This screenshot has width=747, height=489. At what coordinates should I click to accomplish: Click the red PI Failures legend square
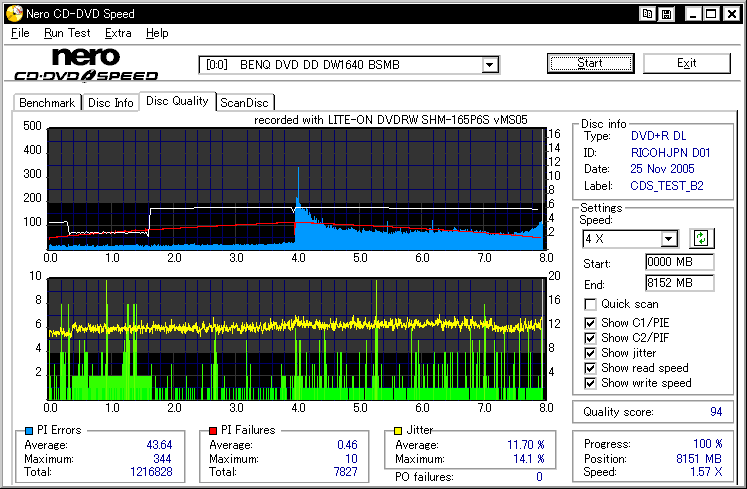pos(213,430)
